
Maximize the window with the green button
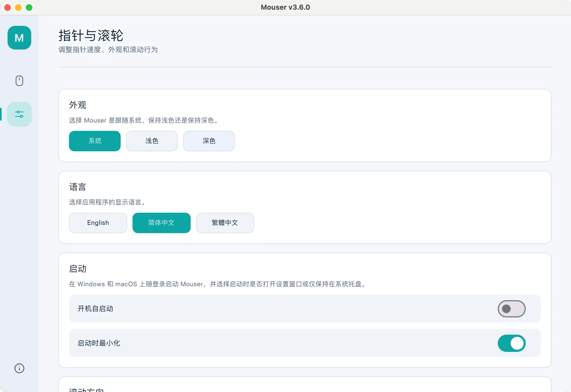[29, 8]
